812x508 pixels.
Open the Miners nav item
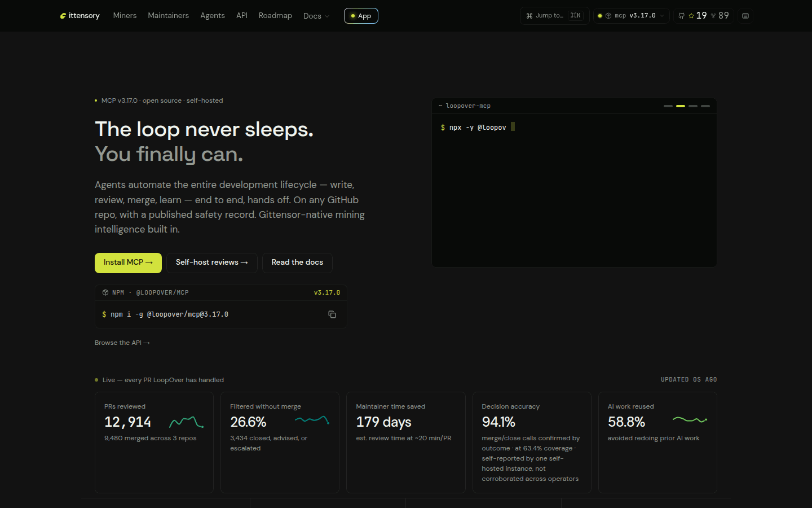(x=125, y=16)
